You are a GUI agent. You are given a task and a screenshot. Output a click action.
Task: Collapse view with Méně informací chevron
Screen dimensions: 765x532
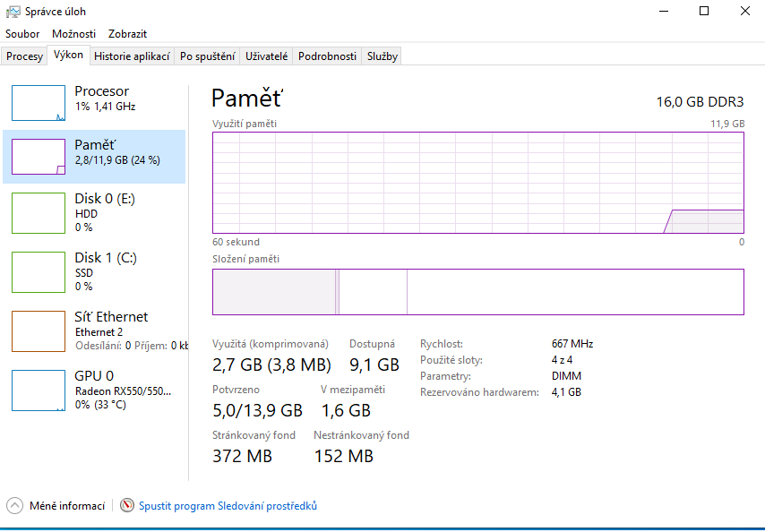point(15,506)
